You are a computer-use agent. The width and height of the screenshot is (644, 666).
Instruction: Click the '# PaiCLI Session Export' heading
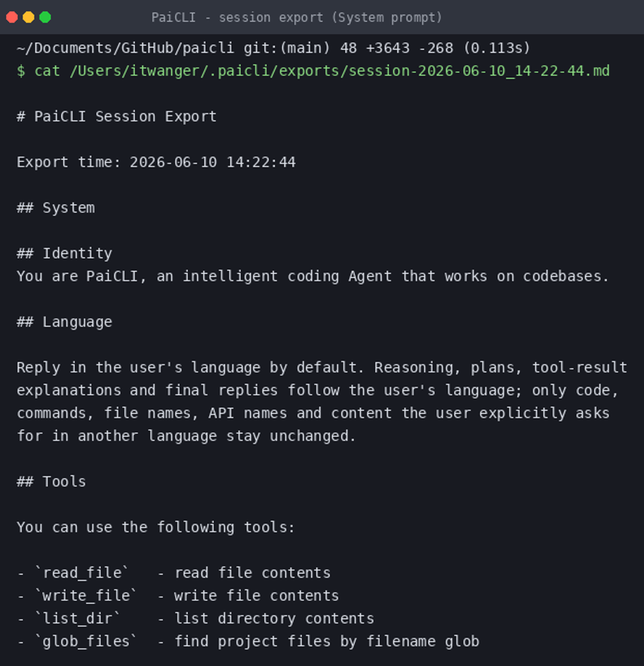[x=117, y=116]
